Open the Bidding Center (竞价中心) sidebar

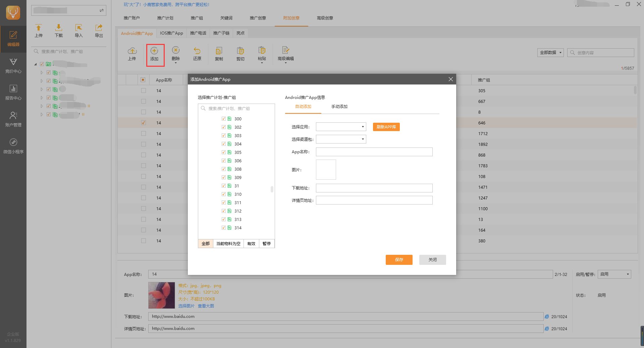point(13,66)
